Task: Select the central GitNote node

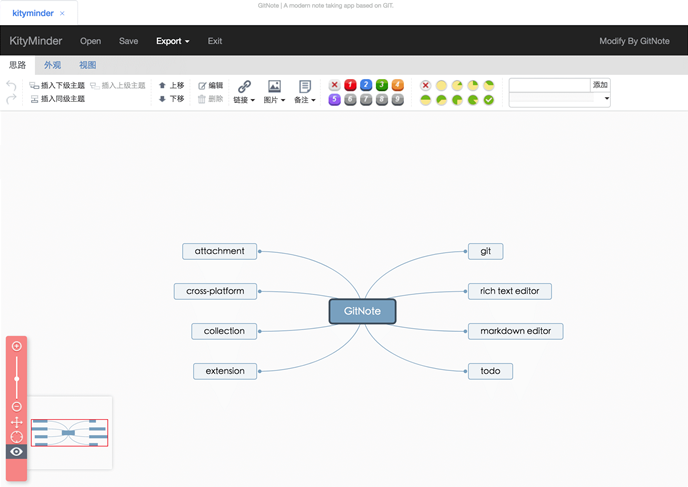Action: [x=362, y=311]
